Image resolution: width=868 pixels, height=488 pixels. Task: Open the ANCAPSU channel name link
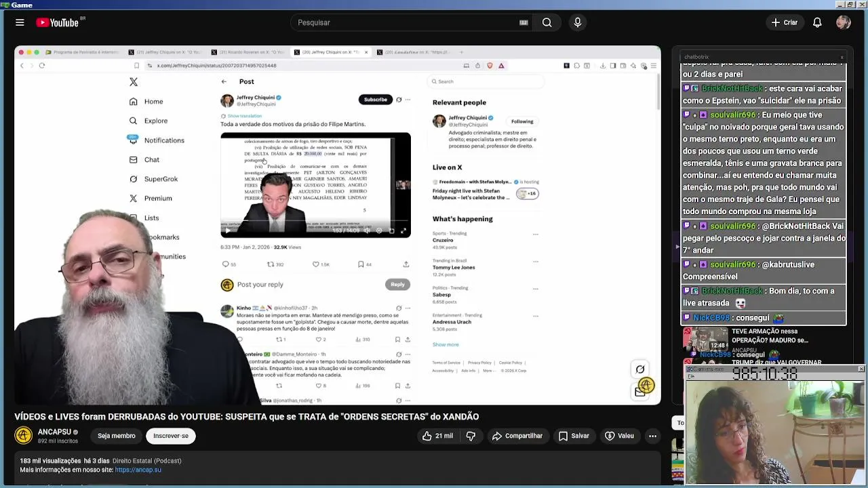(54, 432)
